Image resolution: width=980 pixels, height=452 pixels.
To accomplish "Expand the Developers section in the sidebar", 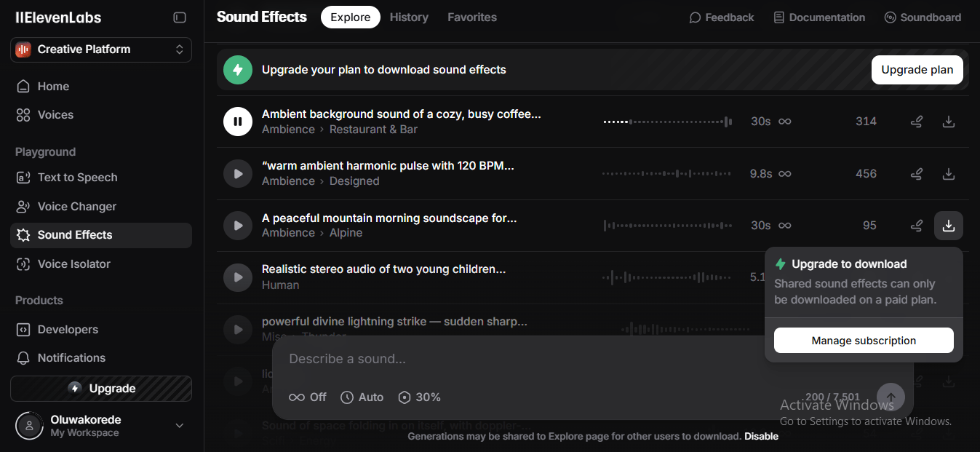I will click(x=68, y=330).
